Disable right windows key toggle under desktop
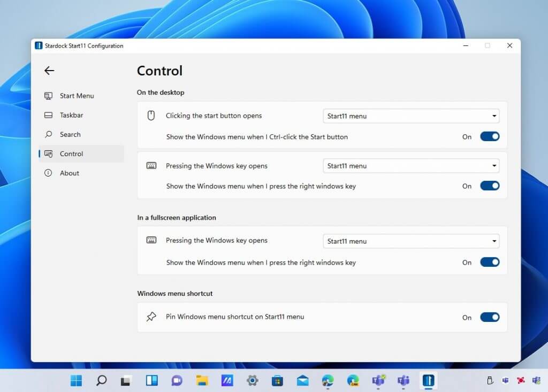Screen dimensions: 548x392 pos(490,186)
